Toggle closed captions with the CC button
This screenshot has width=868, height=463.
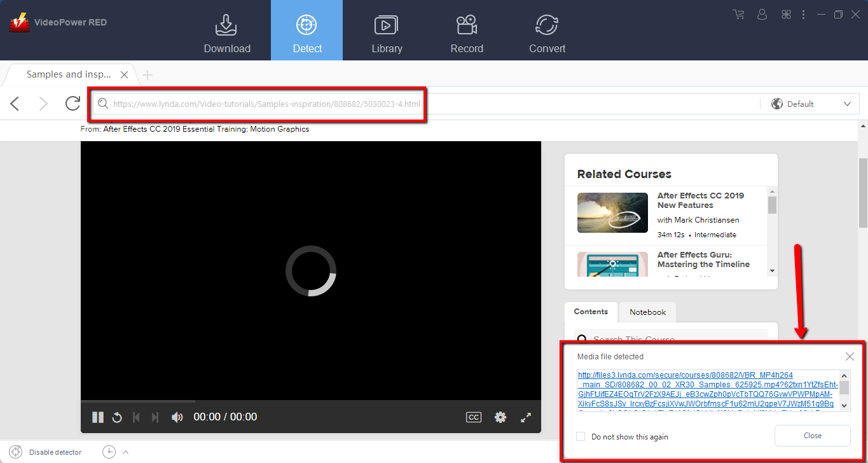(x=473, y=417)
